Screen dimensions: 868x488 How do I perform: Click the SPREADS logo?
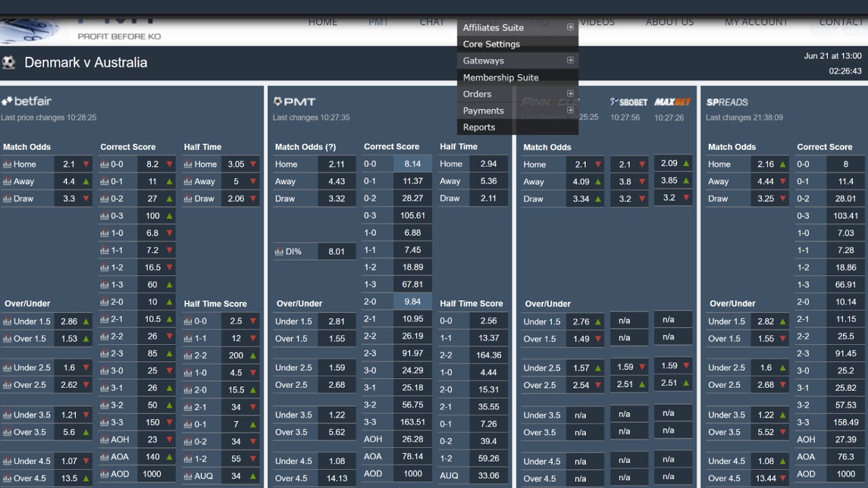coord(727,102)
